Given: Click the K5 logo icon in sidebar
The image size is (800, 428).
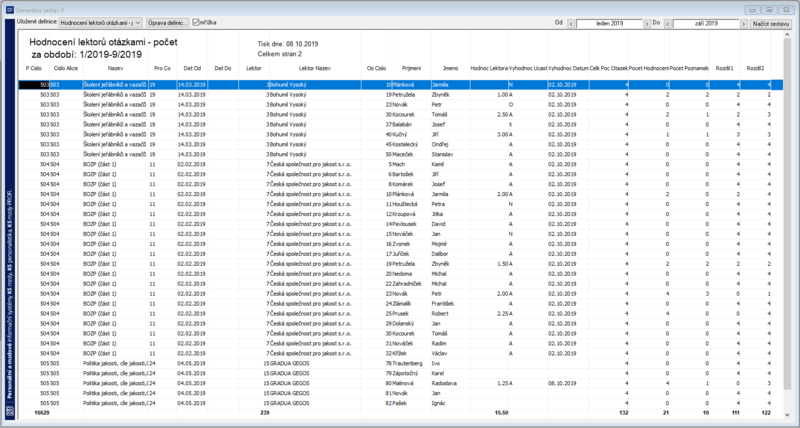Looking at the screenshot, I should (9, 412).
